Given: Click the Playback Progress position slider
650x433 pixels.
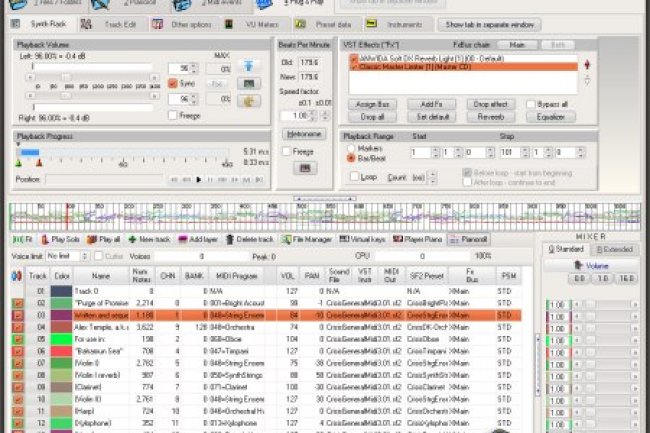Looking at the screenshot, I should pyautogui.click(x=123, y=152).
